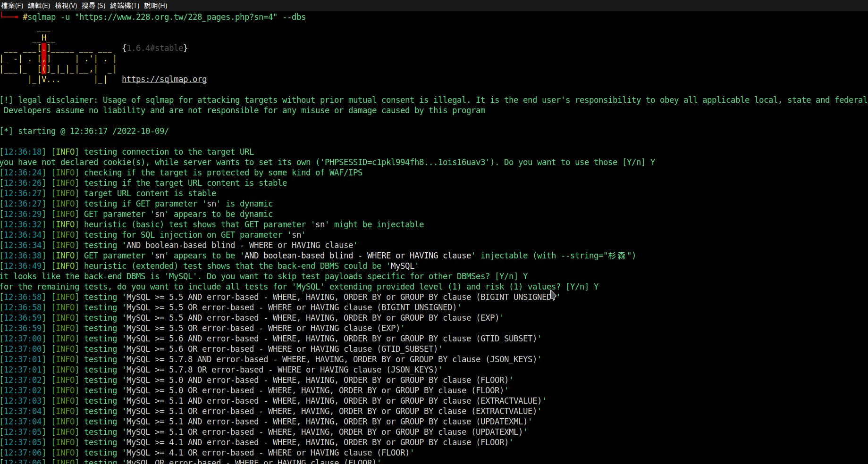Click 'testing for SQL injection on GET parameter' line

point(153,235)
